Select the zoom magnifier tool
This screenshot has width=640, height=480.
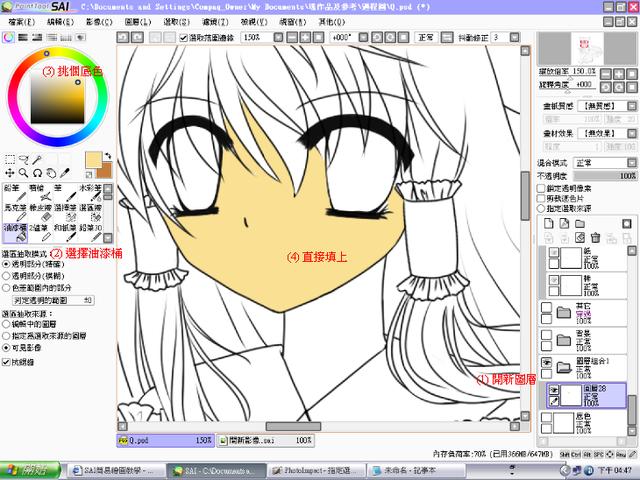(23, 173)
